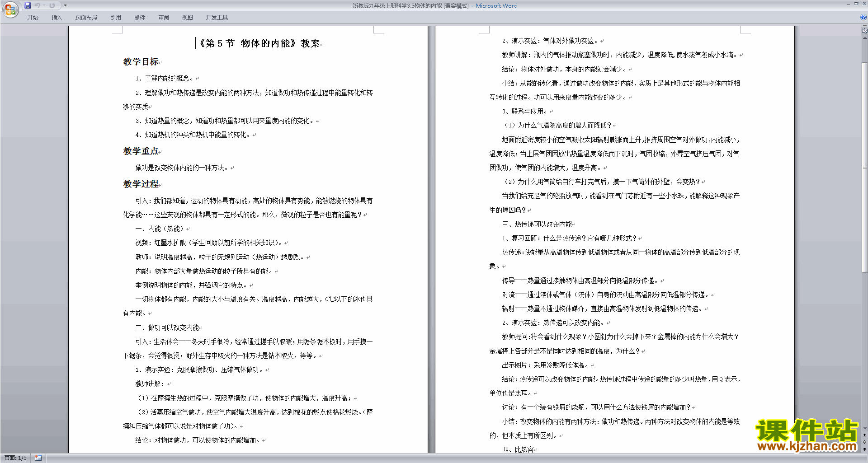
Task: Click the line 2、演示实验：气体对外做功实验
Action: click(x=550, y=41)
